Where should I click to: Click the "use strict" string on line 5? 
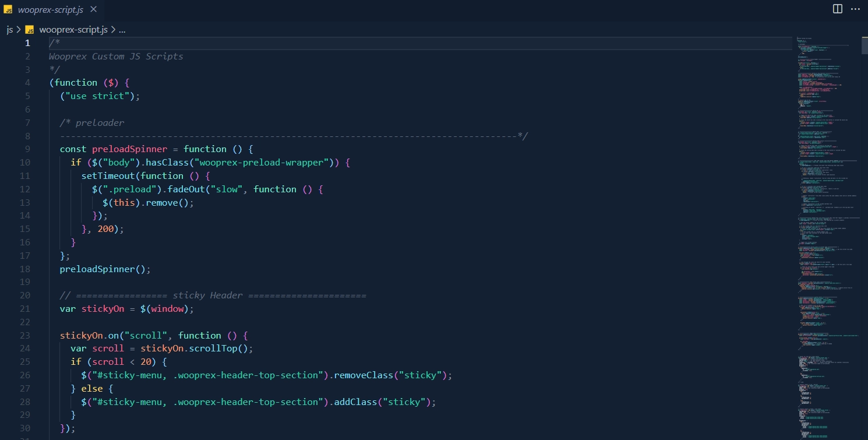(x=97, y=96)
